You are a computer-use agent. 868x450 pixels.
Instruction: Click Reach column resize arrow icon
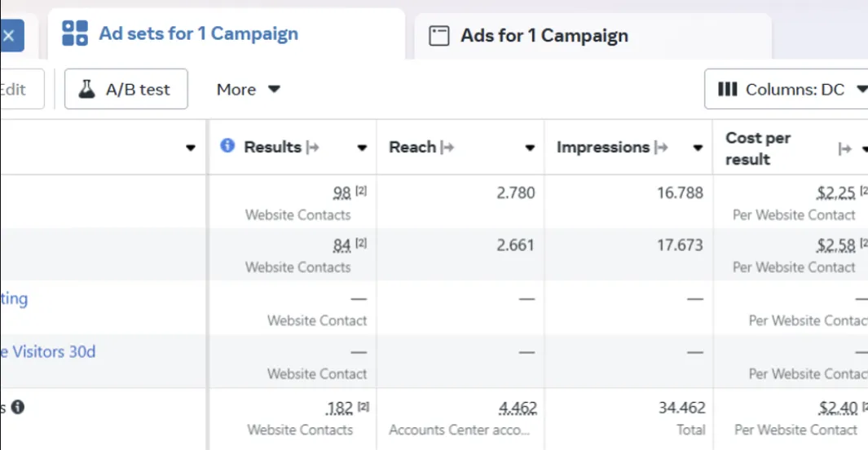click(x=447, y=148)
